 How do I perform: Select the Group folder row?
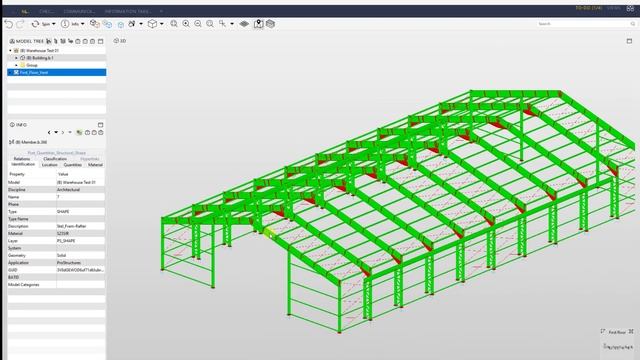[x=57, y=65]
